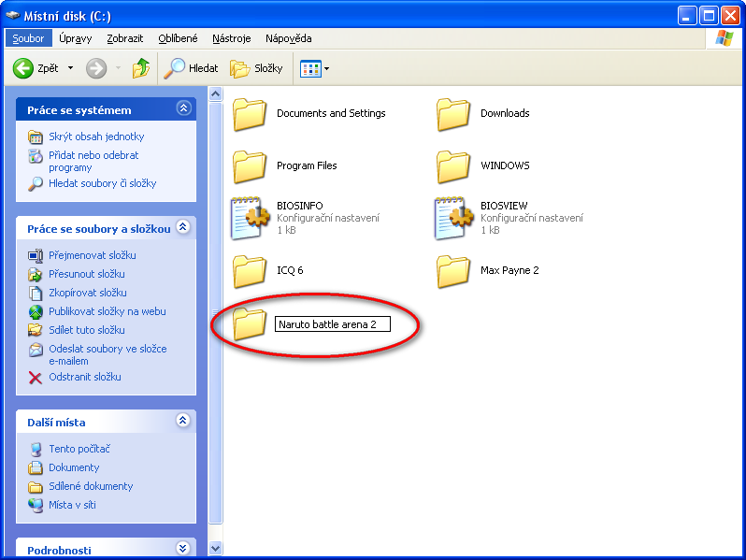Click Zkopírovat složku link

88,293
